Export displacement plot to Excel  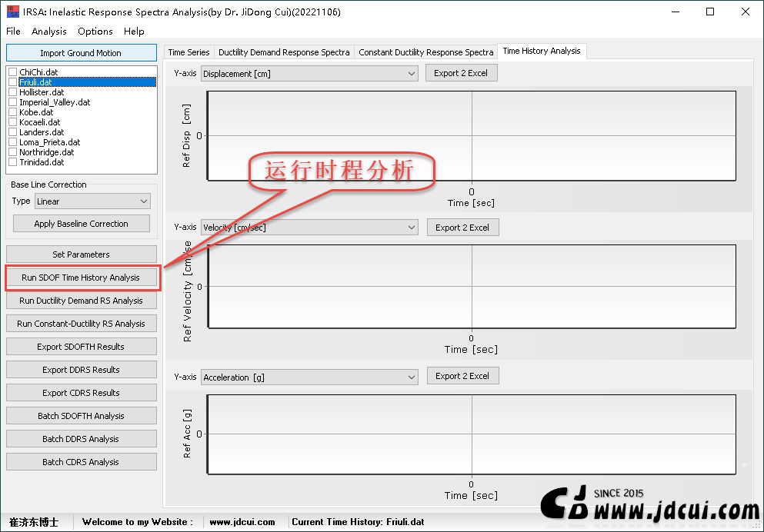coord(461,73)
